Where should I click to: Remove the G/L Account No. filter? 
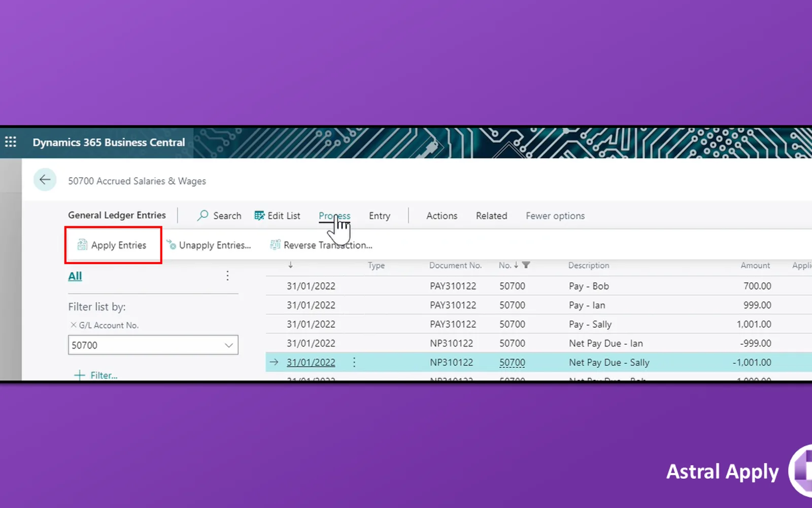pos(74,325)
